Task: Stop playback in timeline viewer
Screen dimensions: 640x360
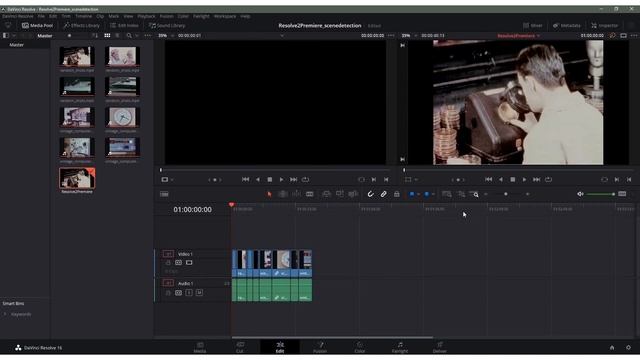Action: [x=513, y=180]
